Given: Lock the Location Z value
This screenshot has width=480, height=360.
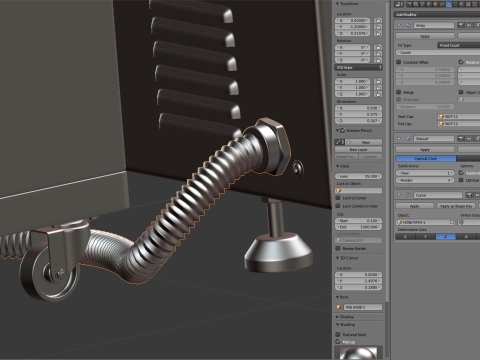Looking at the screenshot, I should click(378, 33).
